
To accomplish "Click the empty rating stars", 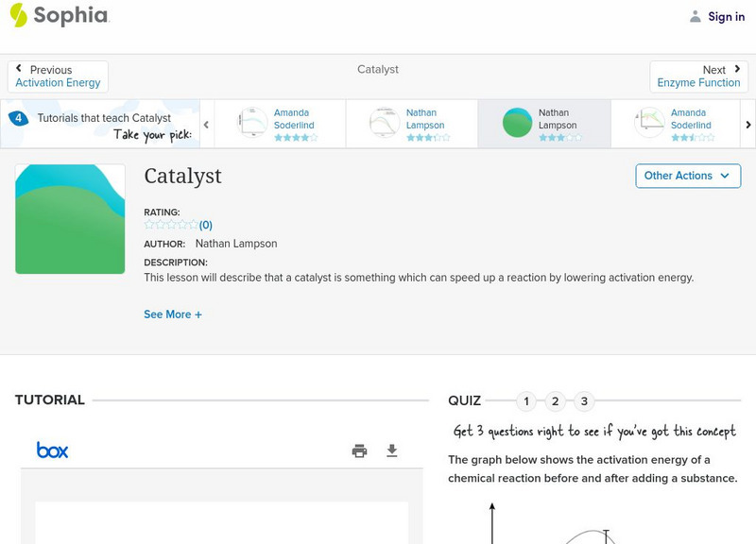I will pos(171,225).
